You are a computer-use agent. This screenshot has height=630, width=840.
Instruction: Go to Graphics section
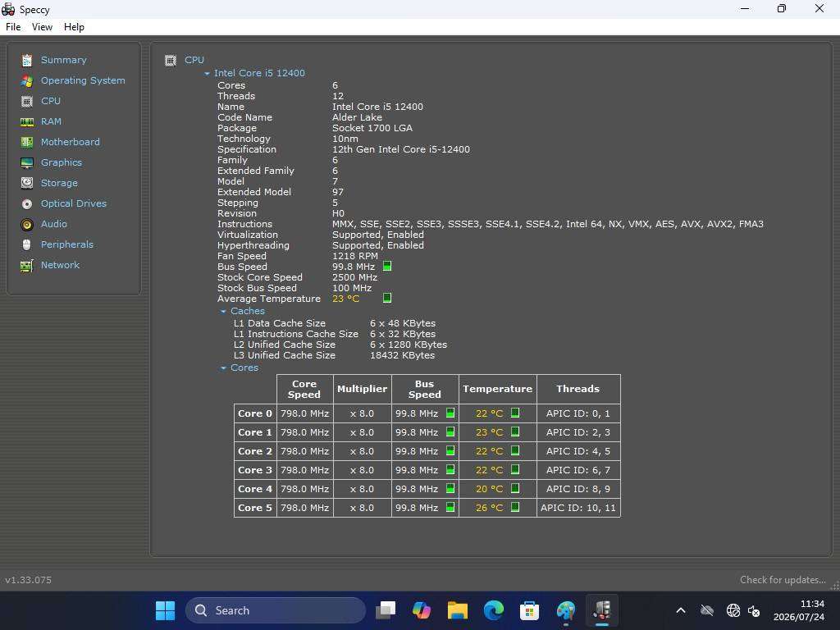[62, 162]
